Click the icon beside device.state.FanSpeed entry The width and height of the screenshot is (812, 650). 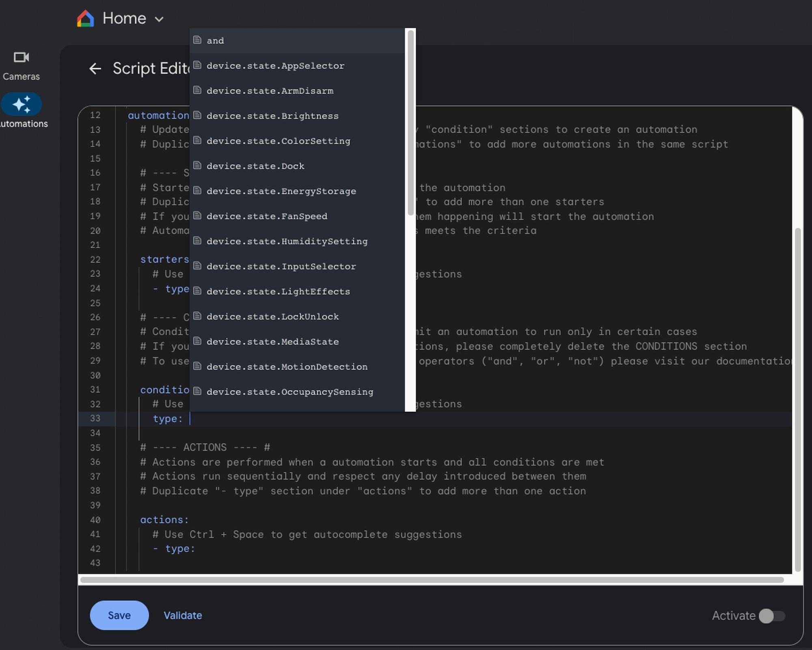point(198,216)
